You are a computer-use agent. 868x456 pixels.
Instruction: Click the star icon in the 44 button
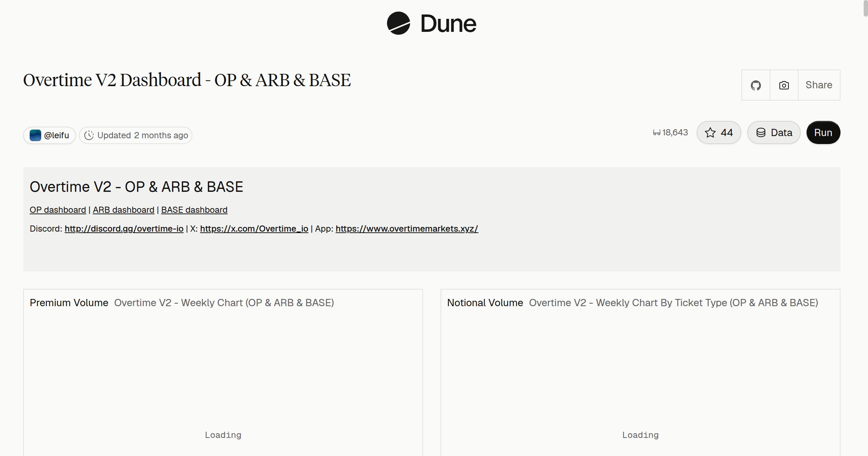(710, 132)
